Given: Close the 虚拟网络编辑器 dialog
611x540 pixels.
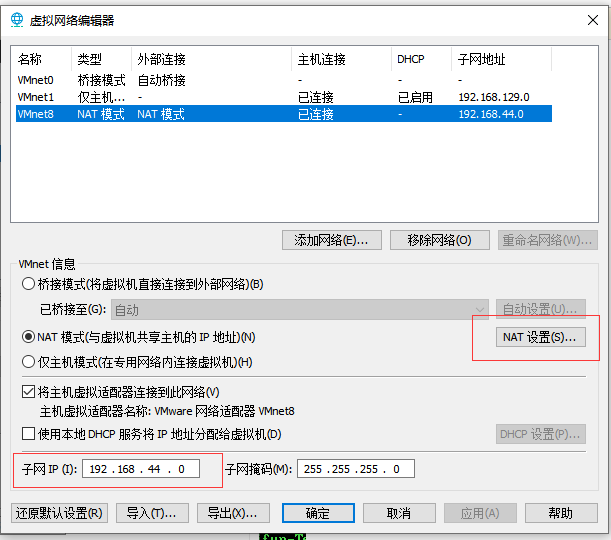Looking at the screenshot, I should tap(593, 20).
